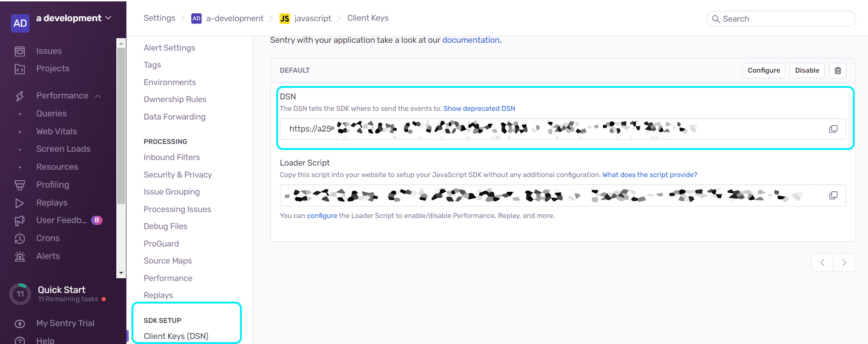Click the Loader Script text field
Image resolution: width=868 pixels, height=344 pixels.
click(x=563, y=195)
